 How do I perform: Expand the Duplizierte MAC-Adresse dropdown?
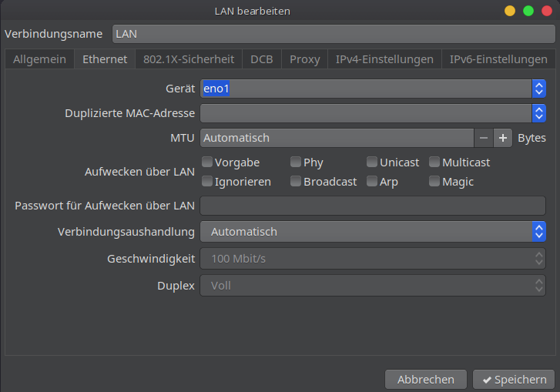point(539,114)
